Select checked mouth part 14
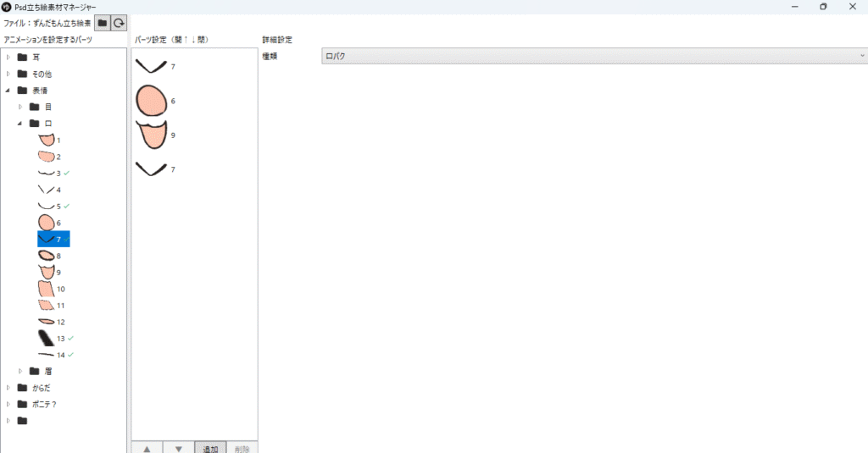Viewport: 868px width, 453px height. coord(53,355)
